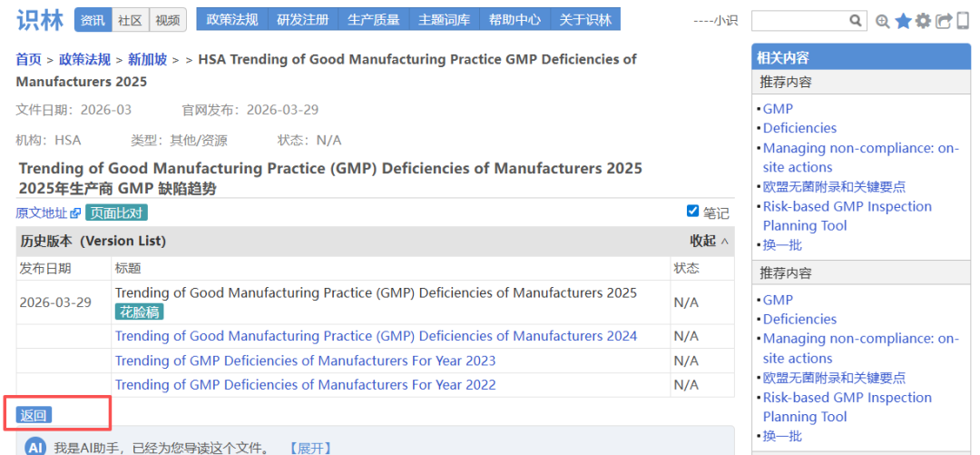Image resolution: width=980 pixels, height=455 pixels.
Task: Expand the AI summary with 展开
Action: [x=309, y=448]
